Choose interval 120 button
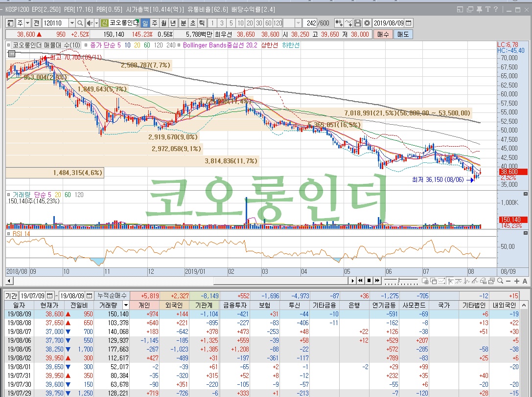The image size is (532, 397). pyautogui.click(x=278, y=23)
